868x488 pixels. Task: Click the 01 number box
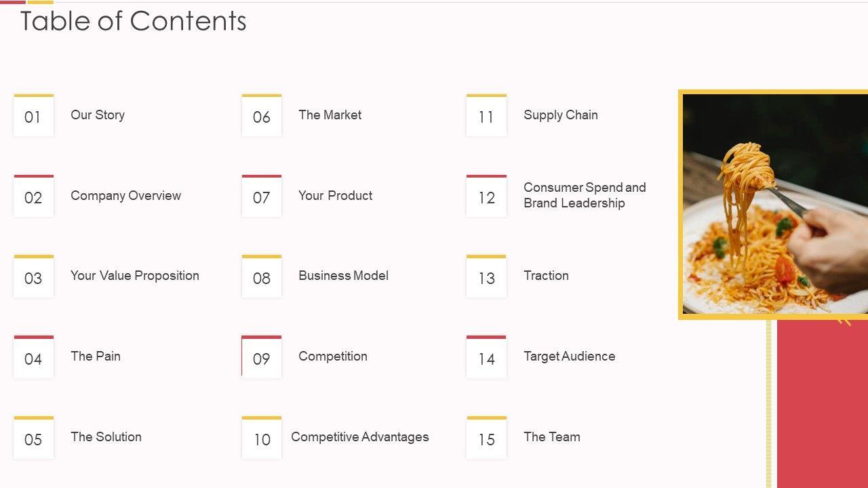[x=33, y=116]
